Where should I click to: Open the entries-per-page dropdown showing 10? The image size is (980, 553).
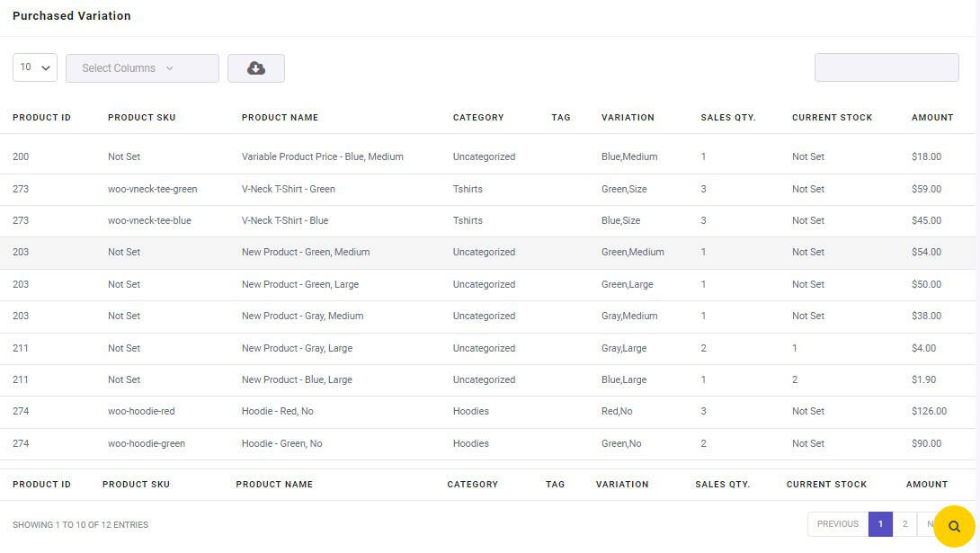33,67
